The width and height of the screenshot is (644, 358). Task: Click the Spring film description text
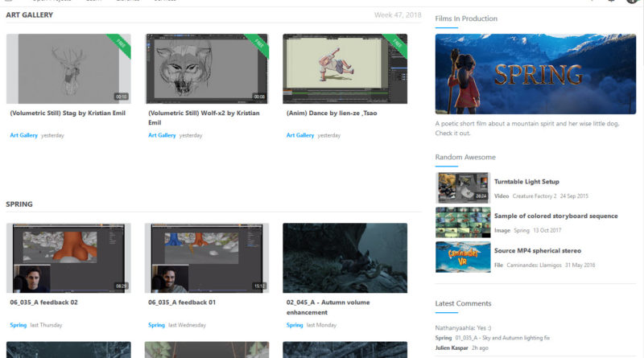(x=527, y=128)
